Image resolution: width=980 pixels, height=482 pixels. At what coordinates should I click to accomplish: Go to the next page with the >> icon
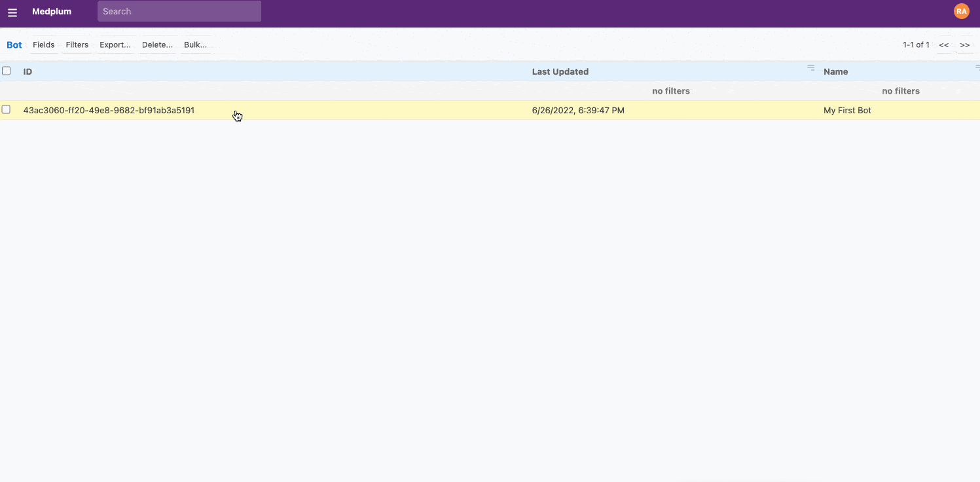click(965, 45)
